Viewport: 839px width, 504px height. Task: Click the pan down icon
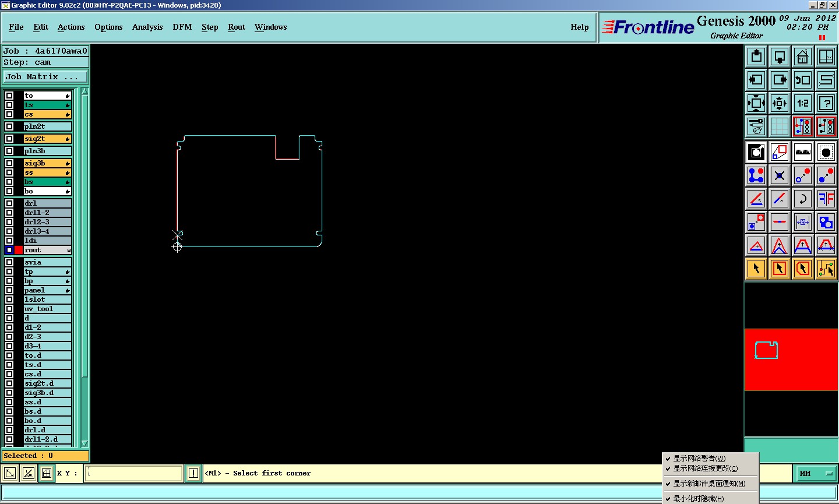(x=780, y=57)
